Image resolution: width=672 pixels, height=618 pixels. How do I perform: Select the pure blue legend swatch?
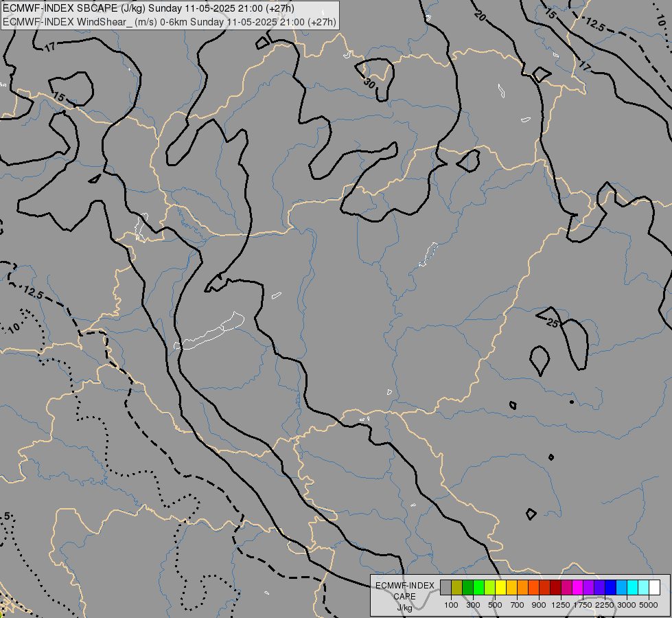tap(611, 588)
